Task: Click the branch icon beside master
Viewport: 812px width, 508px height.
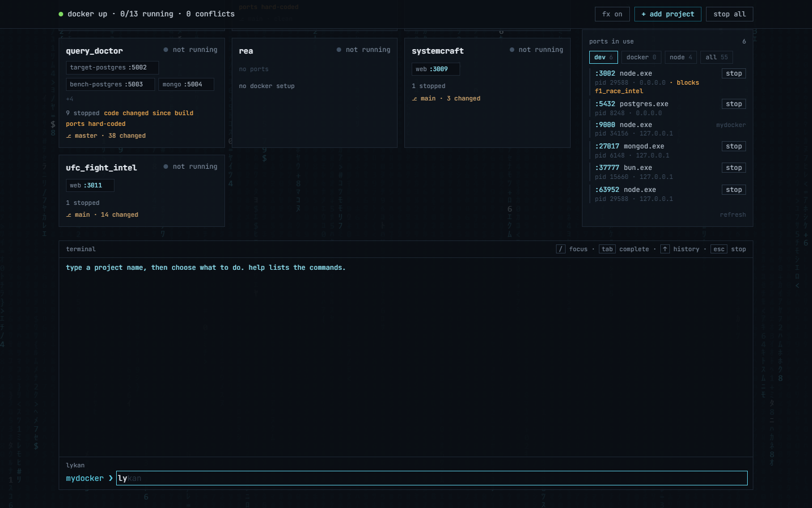Action: [69, 136]
